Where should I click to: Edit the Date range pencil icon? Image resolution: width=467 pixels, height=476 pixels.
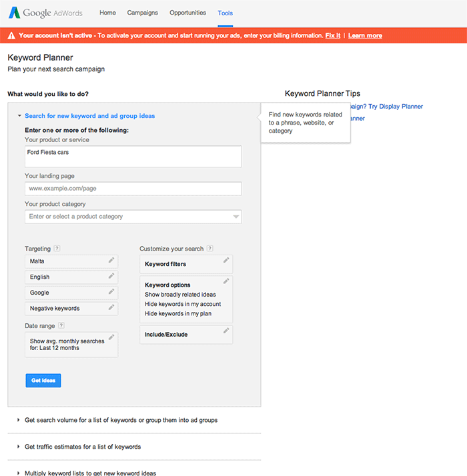(111, 337)
